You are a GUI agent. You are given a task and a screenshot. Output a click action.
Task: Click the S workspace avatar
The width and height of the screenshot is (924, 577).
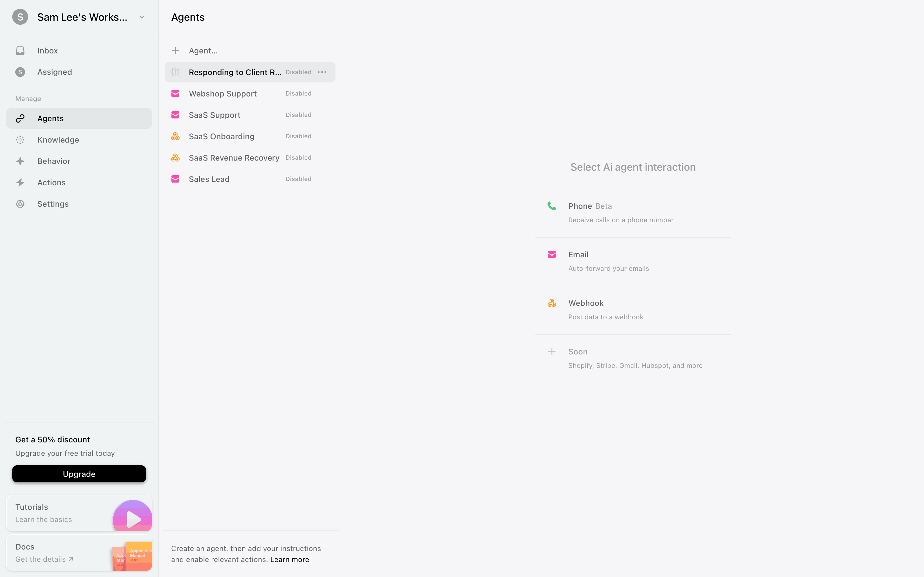[20, 17]
